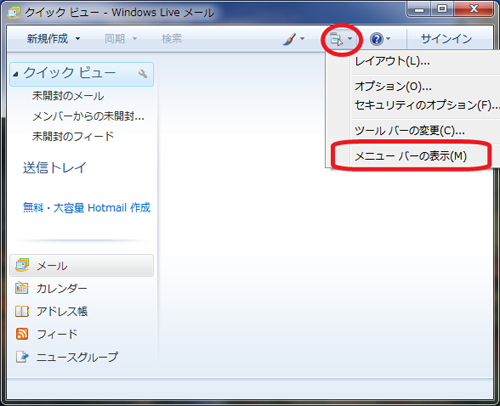Click the paintbrush color scheme icon
This screenshot has width=500, height=406.
point(290,39)
